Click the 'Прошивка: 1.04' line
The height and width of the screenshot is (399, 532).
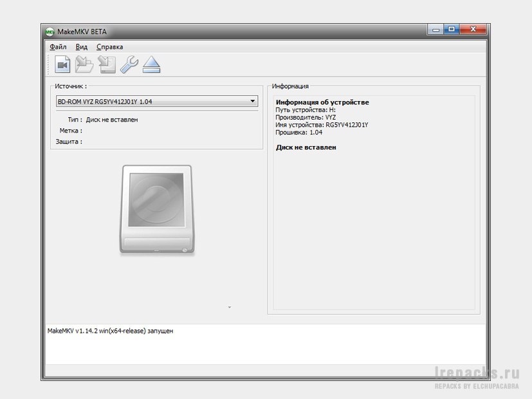point(298,133)
